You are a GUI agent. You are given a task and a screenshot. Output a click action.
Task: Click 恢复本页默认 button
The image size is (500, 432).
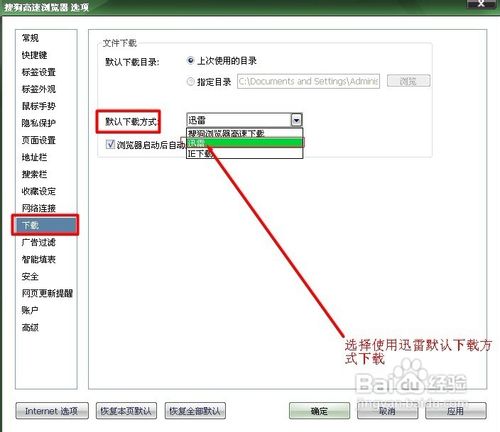click(x=126, y=411)
